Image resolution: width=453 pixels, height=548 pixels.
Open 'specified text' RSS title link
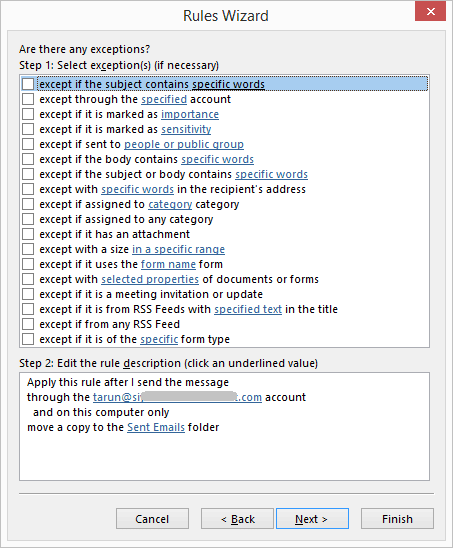(x=248, y=309)
